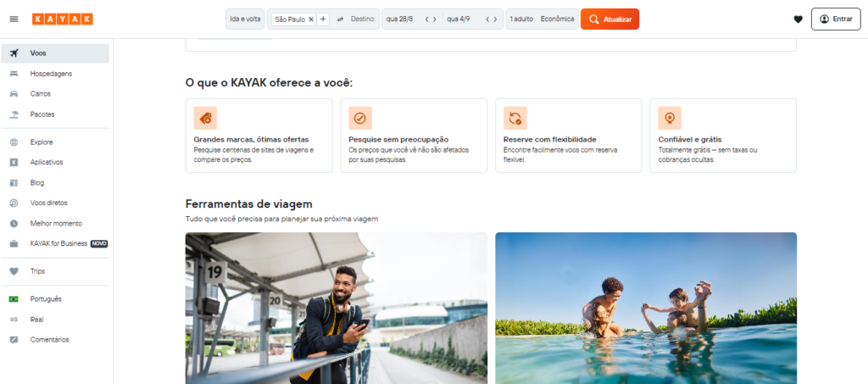Screen dimensions: 868x384
Task: Open KAYAK for Business in sidebar
Action: (59, 243)
